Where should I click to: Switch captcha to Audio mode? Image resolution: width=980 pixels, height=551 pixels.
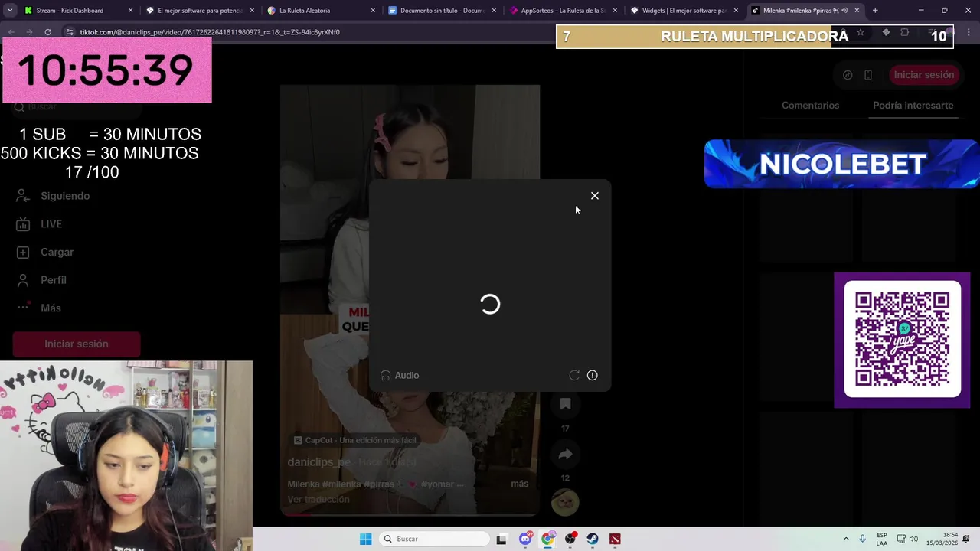[x=400, y=375]
